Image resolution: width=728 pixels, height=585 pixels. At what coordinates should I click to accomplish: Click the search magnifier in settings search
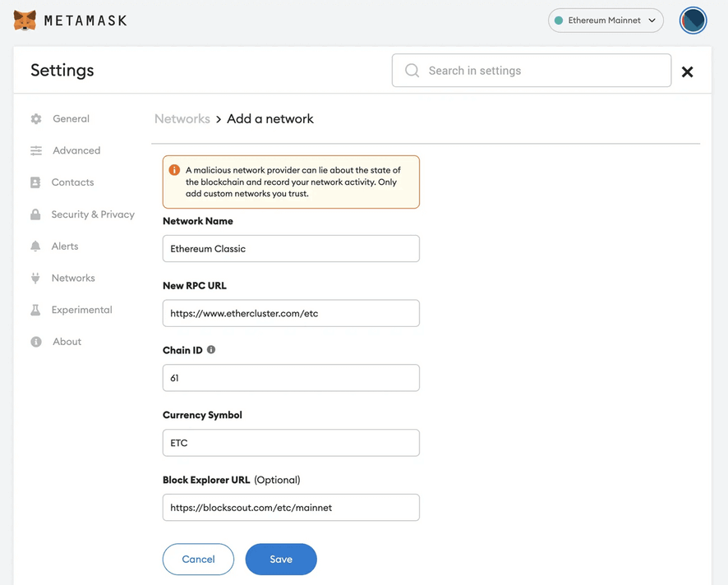pos(412,71)
